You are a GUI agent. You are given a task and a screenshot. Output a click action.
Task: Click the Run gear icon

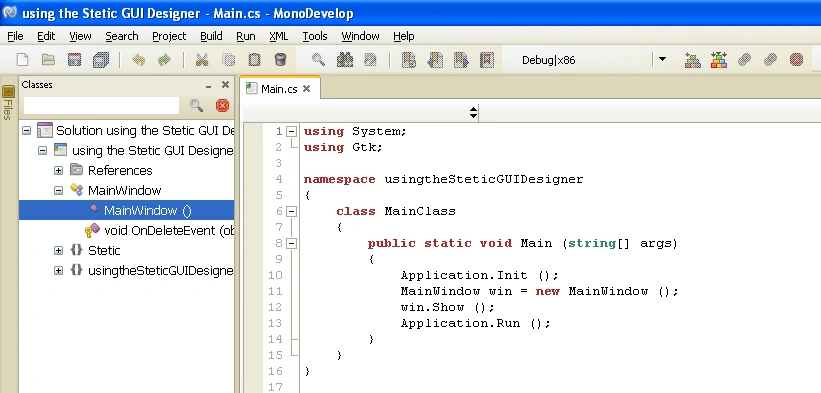click(745, 60)
